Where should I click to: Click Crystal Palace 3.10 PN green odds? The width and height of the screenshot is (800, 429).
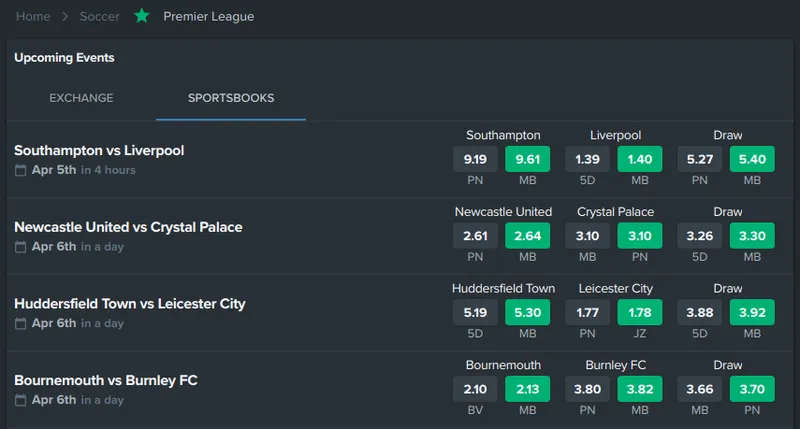(x=640, y=236)
